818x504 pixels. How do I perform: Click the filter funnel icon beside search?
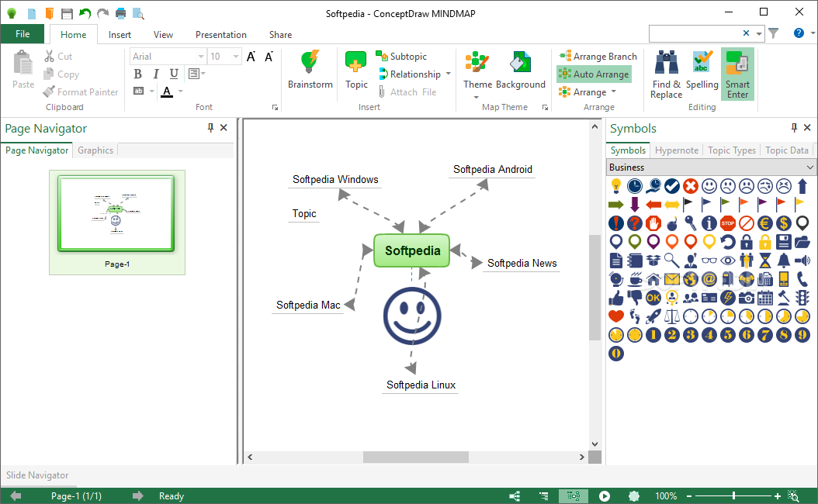[774, 33]
